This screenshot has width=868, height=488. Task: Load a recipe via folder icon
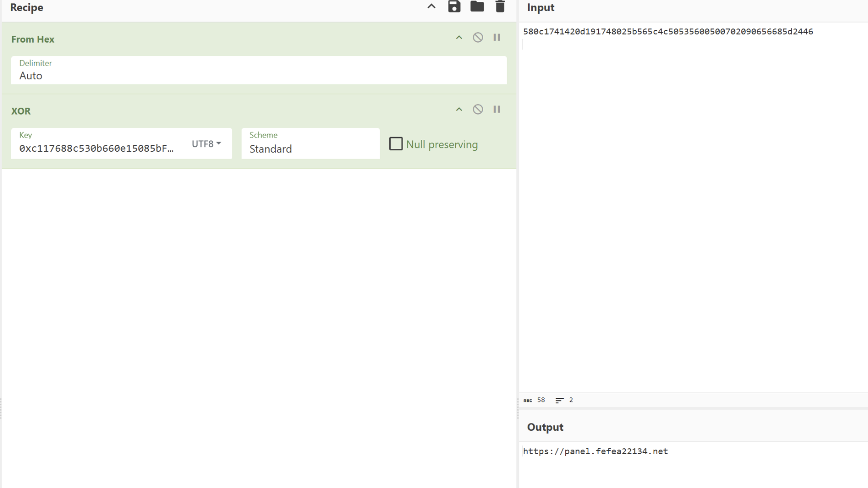point(477,6)
